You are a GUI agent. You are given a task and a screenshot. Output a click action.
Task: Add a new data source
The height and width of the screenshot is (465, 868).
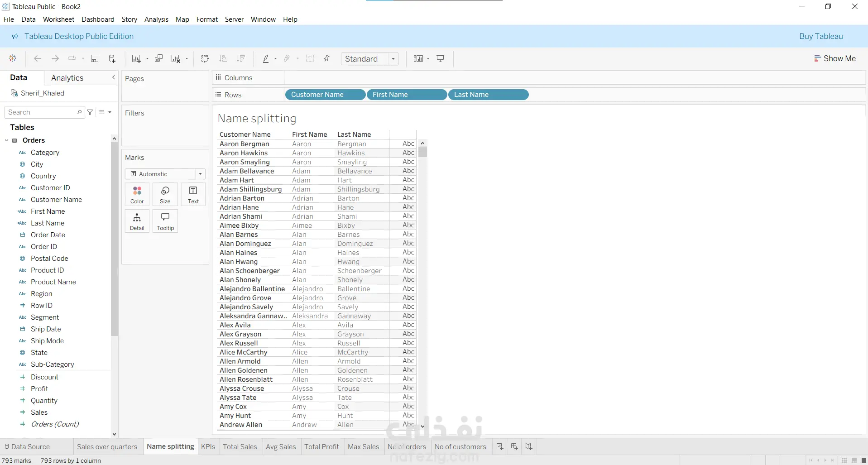pos(112,58)
